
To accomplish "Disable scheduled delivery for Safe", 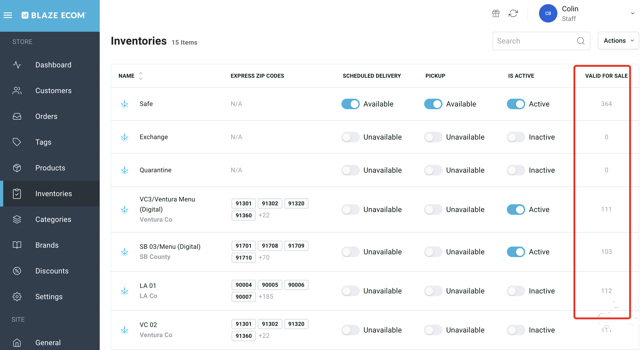I will point(350,104).
